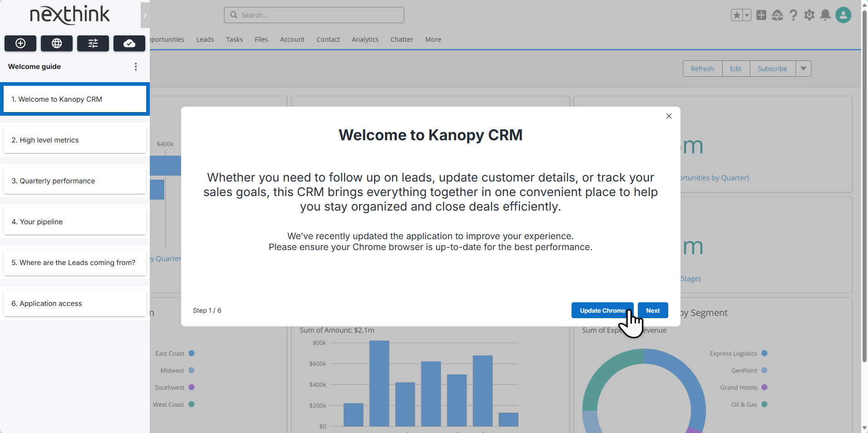
Task: Click the notifications bell icon
Action: 825,15
